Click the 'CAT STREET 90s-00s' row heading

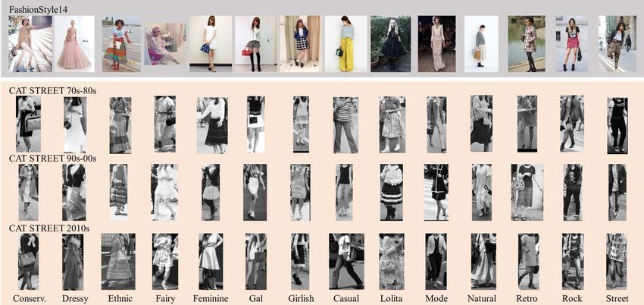click(x=52, y=159)
